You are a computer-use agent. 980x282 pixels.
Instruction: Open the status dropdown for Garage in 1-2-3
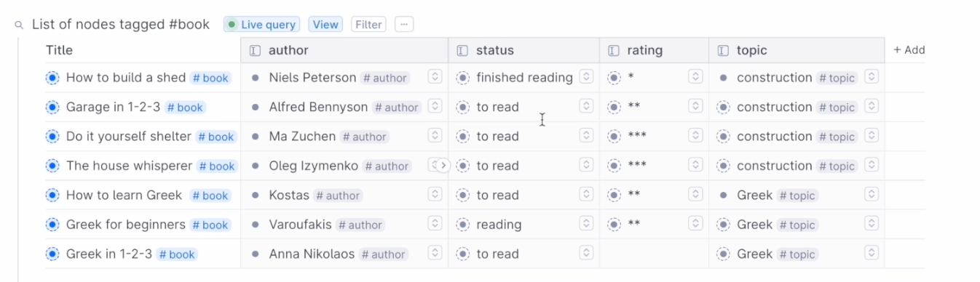(586, 106)
